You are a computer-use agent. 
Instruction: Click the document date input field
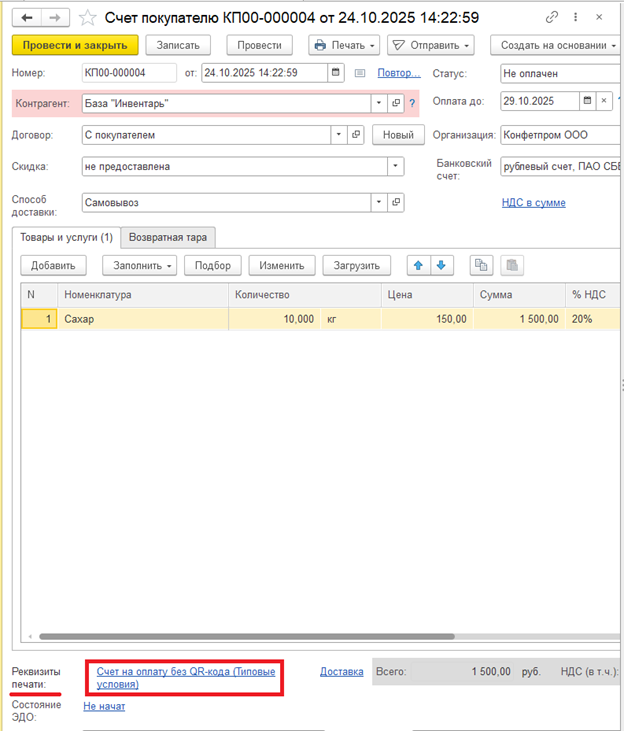point(264,73)
